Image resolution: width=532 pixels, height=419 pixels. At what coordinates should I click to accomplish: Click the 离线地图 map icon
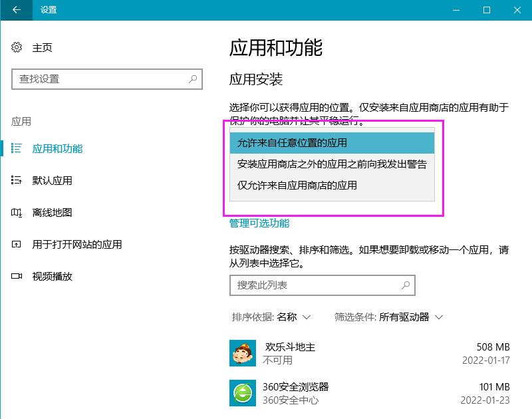(x=16, y=212)
